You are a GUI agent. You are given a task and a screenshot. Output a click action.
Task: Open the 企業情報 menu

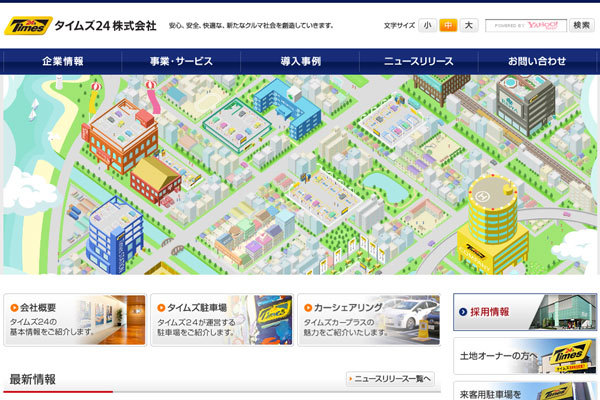(63, 62)
